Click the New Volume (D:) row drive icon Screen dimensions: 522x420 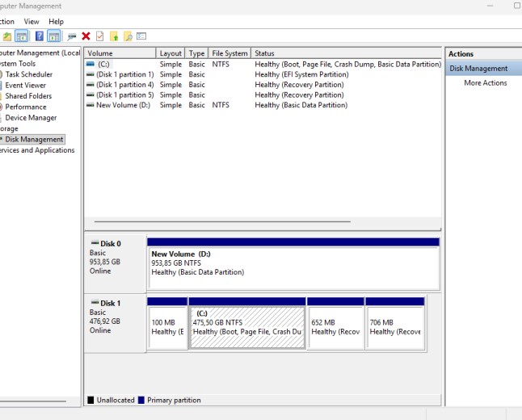pos(91,105)
